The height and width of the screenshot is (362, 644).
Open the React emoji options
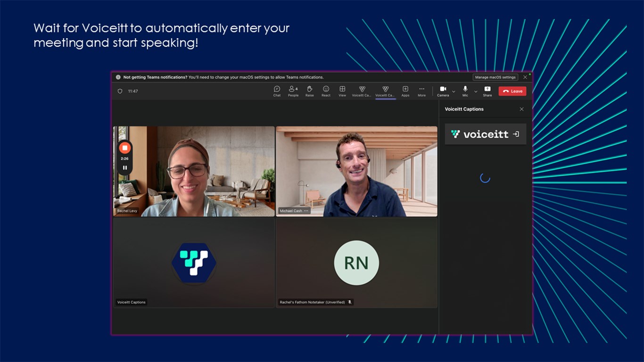pyautogui.click(x=326, y=91)
